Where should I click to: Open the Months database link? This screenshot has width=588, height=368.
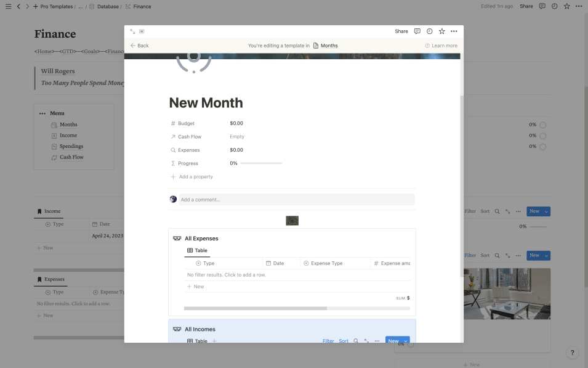326,46
